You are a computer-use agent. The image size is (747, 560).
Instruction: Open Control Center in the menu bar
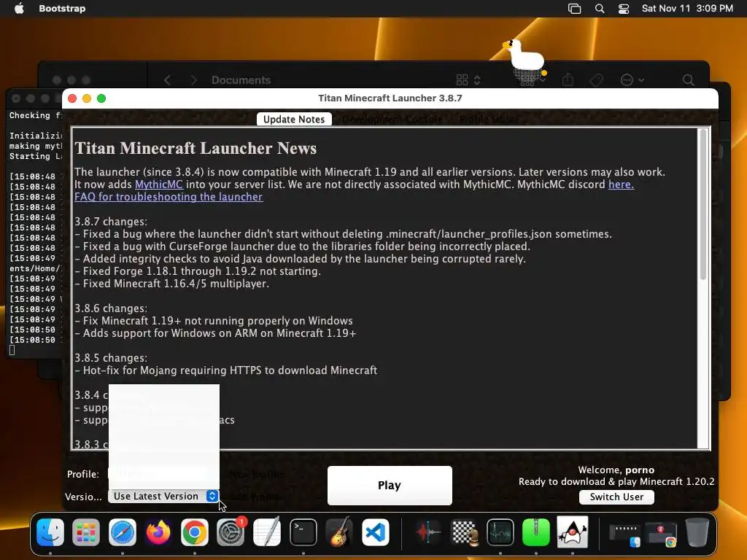(x=624, y=9)
